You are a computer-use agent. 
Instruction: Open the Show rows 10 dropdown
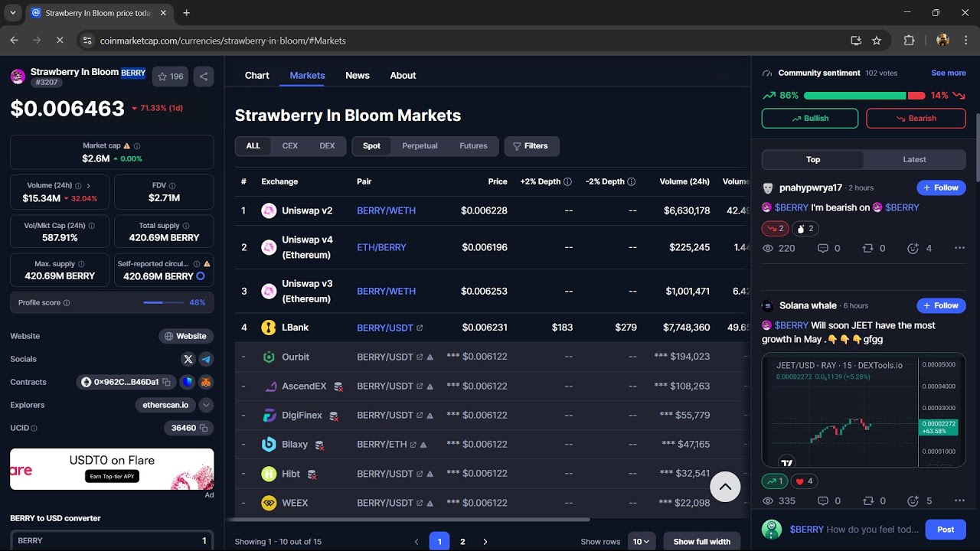[x=641, y=542]
